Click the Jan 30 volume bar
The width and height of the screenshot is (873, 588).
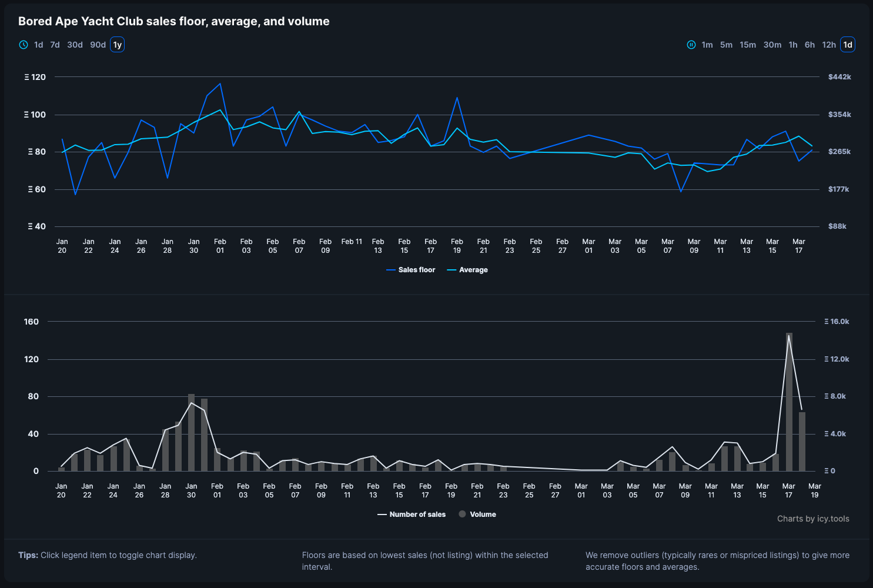click(x=191, y=432)
